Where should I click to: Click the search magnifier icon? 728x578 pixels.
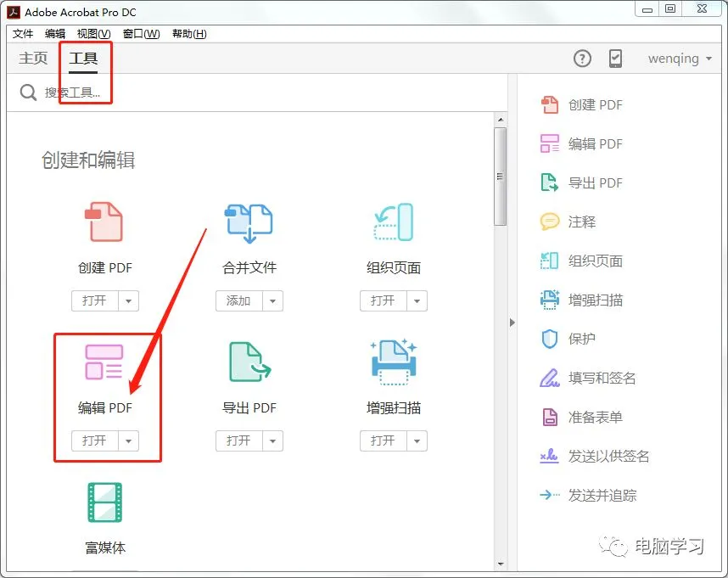(x=28, y=93)
